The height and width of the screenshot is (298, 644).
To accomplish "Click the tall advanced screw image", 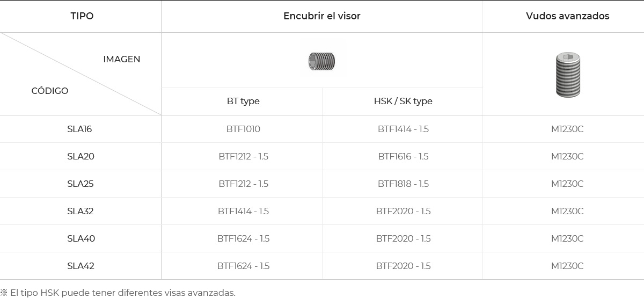I will point(568,75).
